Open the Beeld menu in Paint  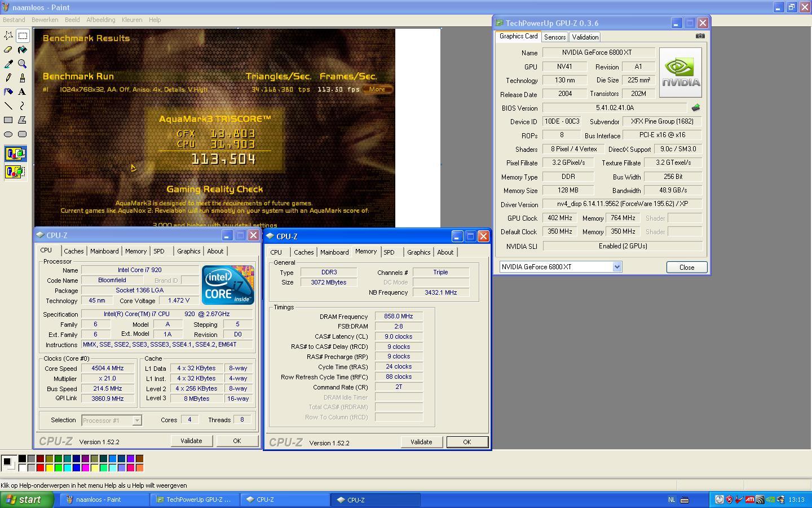coord(72,20)
